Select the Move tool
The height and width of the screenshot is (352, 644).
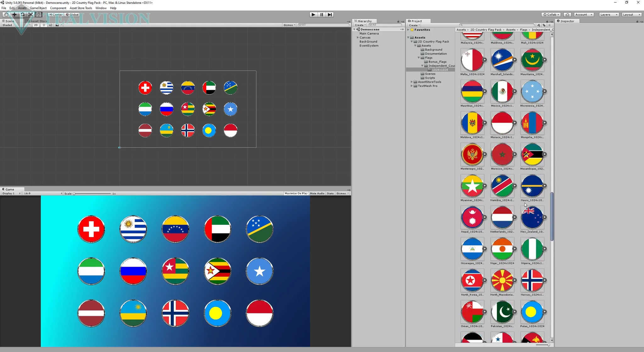(x=14, y=14)
